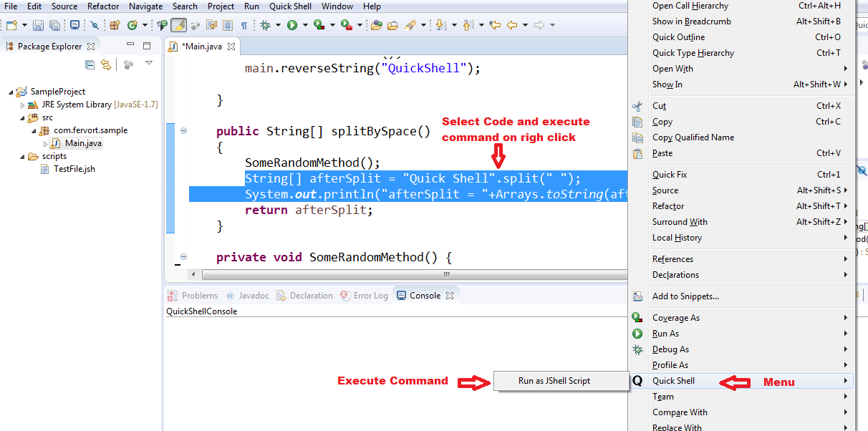Open the Refactor menu in menu bar
The image size is (868, 431).
point(103,6)
